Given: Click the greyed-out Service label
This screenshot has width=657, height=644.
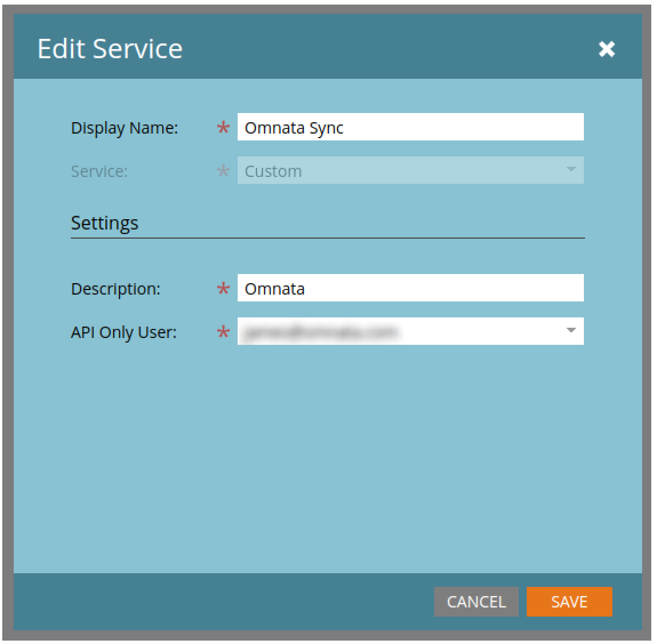Looking at the screenshot, I should 99,171.
